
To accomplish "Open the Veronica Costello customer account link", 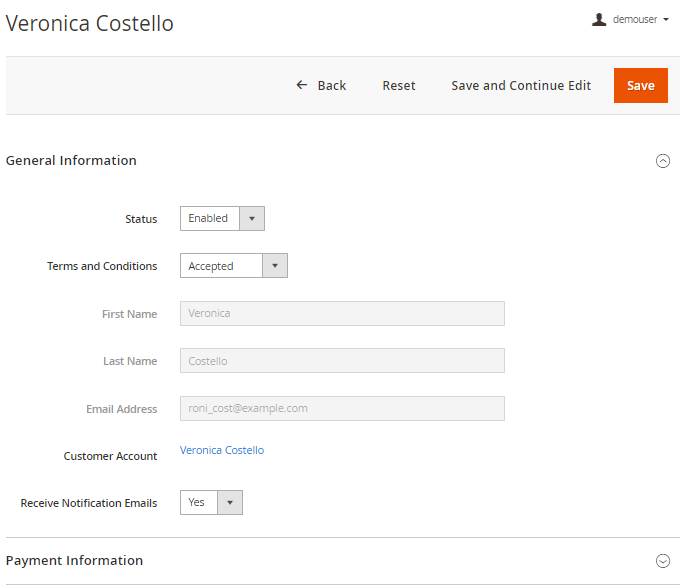I will [222, 450].
